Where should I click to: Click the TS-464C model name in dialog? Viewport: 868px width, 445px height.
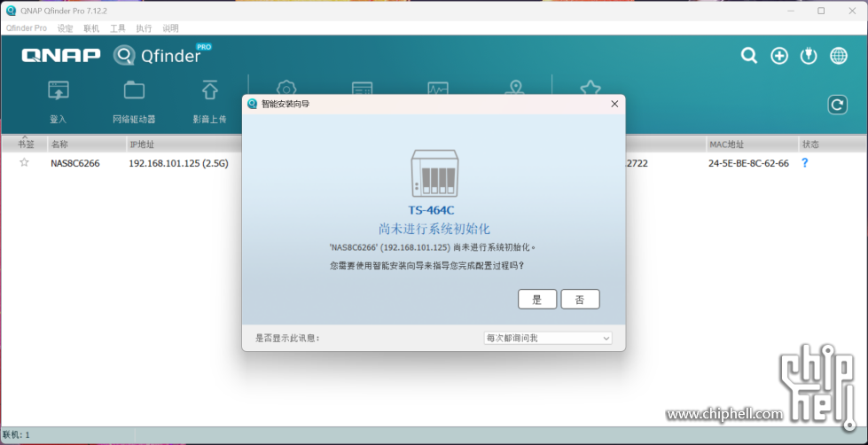click(431, 210)
